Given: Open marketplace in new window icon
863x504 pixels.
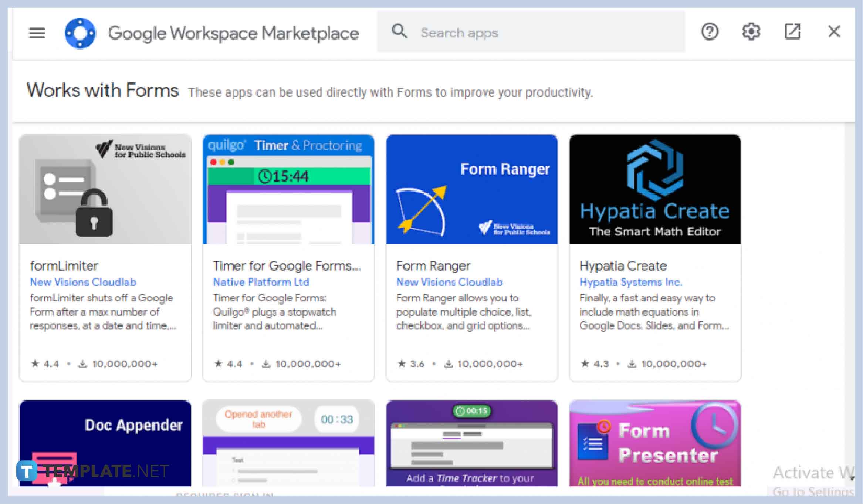Looking at the screenshot, I should (792, 32).
